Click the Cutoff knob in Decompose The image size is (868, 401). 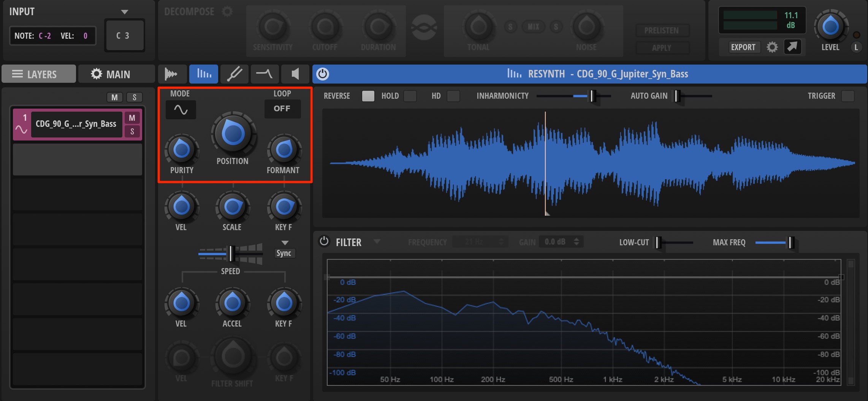click(x=325, y=27)
